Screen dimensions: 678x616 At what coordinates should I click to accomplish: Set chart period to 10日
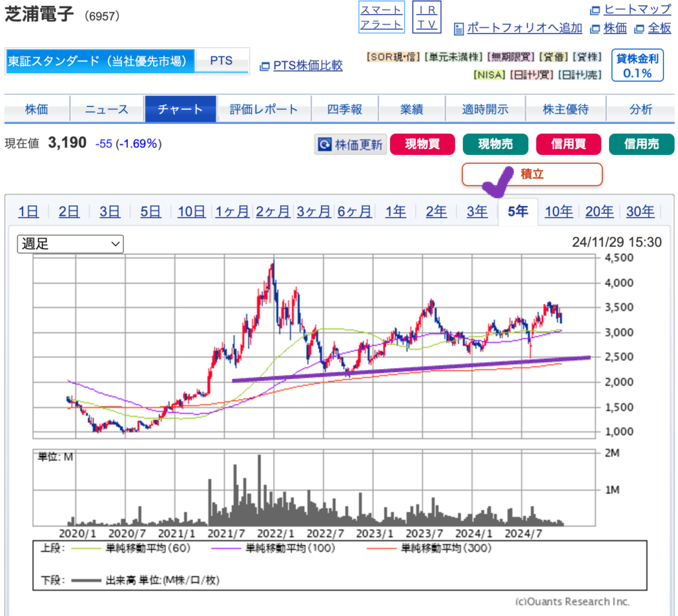click(191, 211)
